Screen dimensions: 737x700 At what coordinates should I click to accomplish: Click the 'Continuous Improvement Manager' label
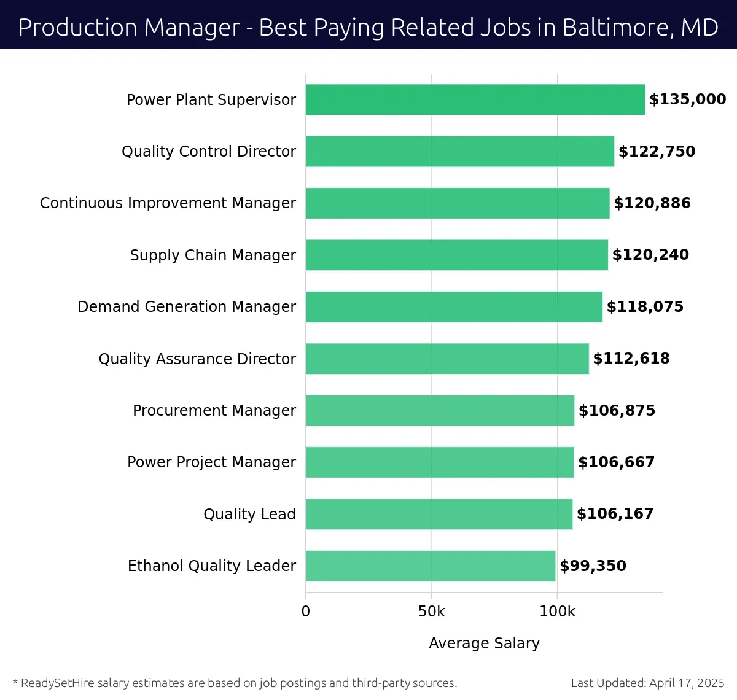168,203
